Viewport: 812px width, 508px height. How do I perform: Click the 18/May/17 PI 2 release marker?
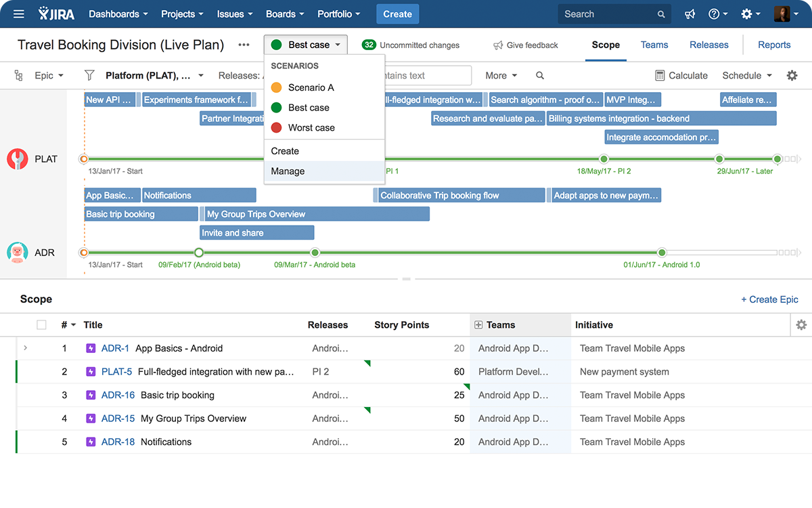pyautogui.click(x=604, y=159)
